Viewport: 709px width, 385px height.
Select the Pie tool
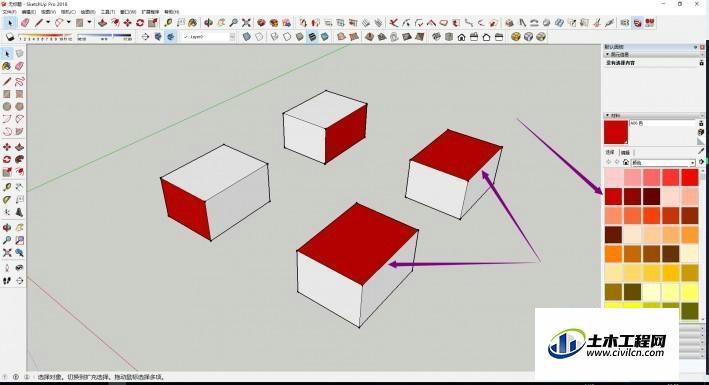(x=19, y=132)
